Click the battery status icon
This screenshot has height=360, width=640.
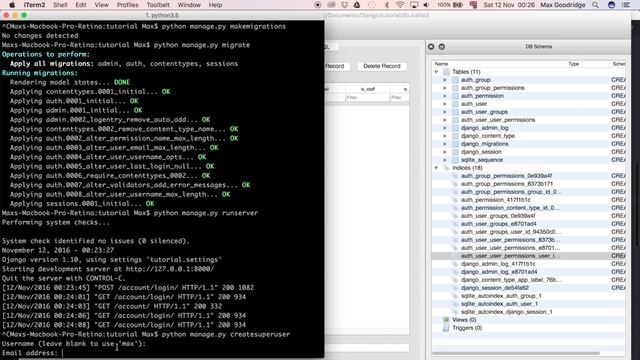coord(458,5)
